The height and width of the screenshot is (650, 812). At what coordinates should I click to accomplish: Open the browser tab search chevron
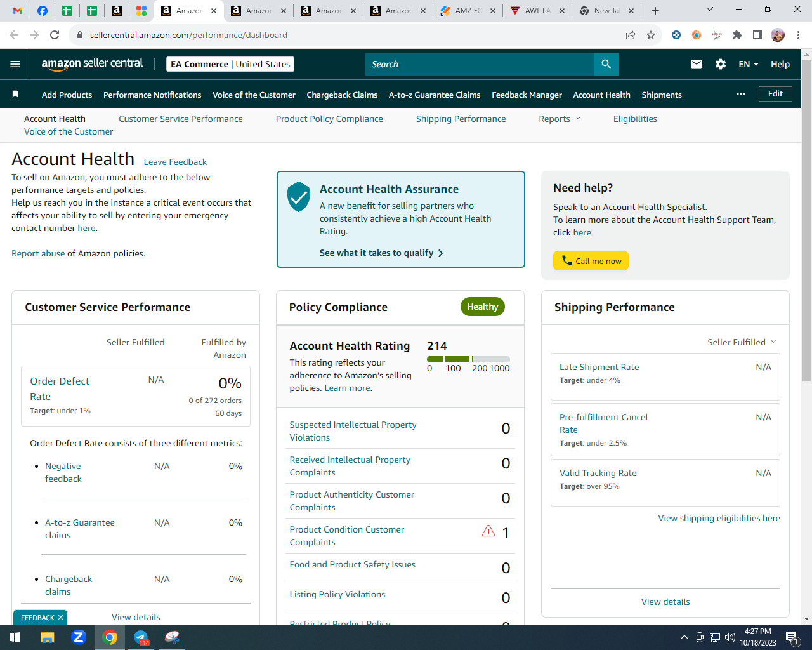[710, 10]
